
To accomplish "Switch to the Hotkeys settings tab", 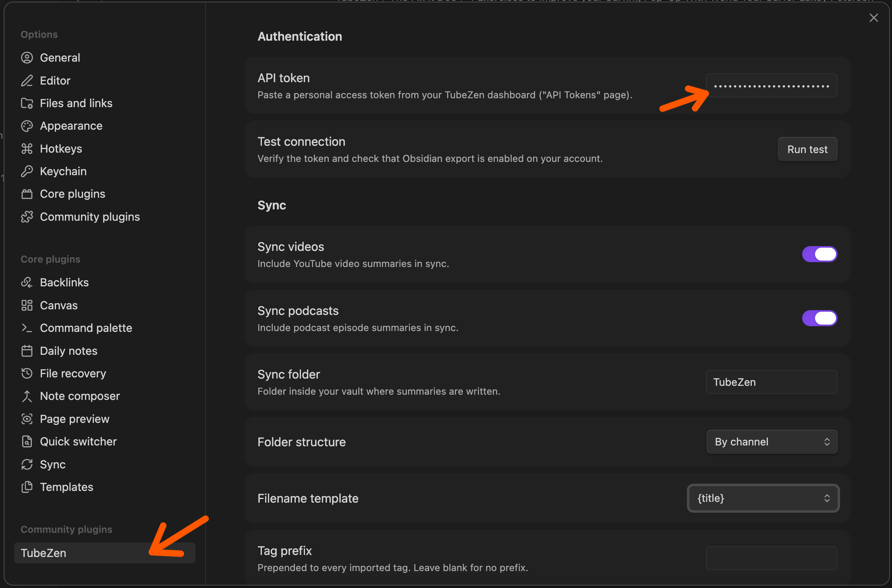I will pos(105,149).
